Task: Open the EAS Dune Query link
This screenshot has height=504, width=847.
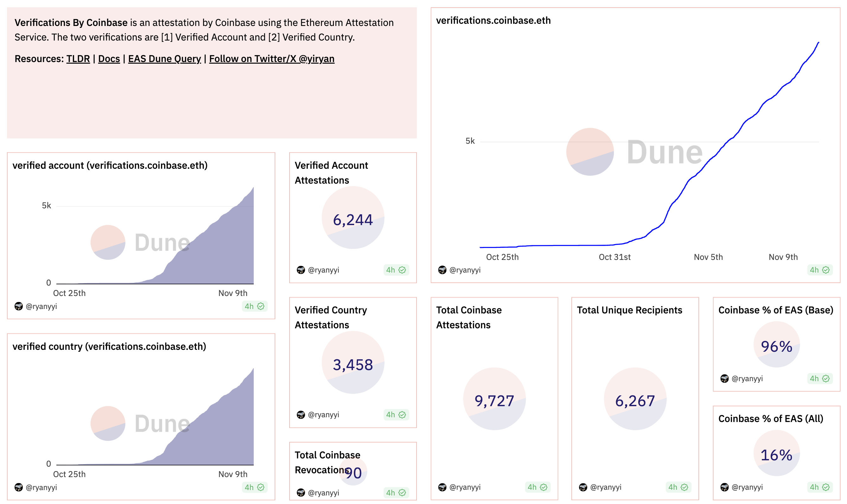Action: point(164,59)
